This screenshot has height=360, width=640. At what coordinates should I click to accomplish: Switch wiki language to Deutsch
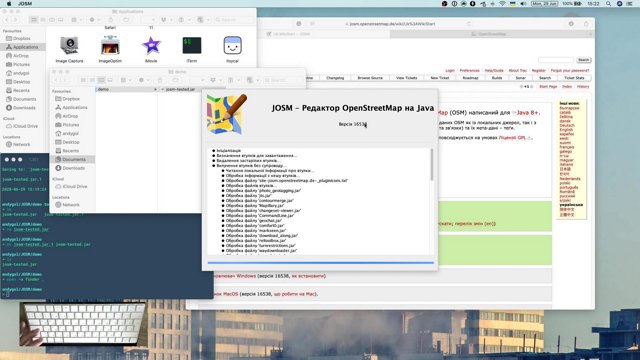pyautogui.click(x=567, y=125)
